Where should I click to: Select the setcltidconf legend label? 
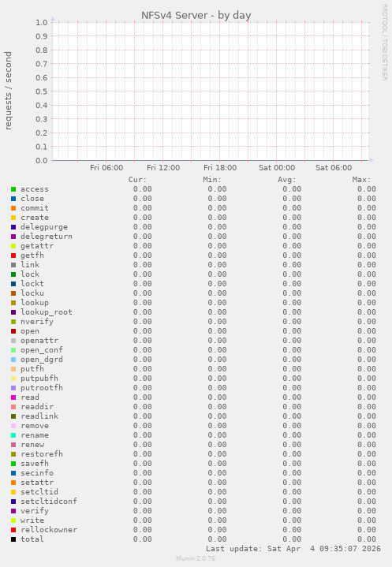pos(49,502)
